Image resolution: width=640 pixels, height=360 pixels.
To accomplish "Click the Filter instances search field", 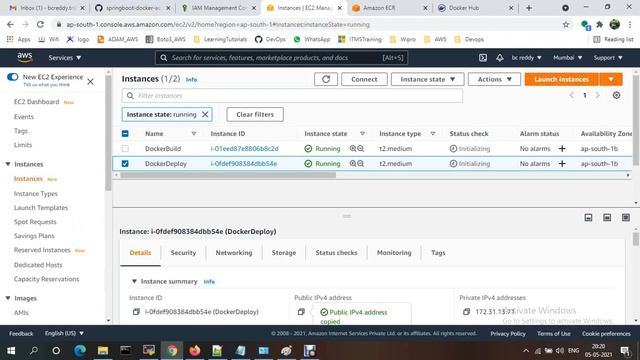I will click(292, 96).
